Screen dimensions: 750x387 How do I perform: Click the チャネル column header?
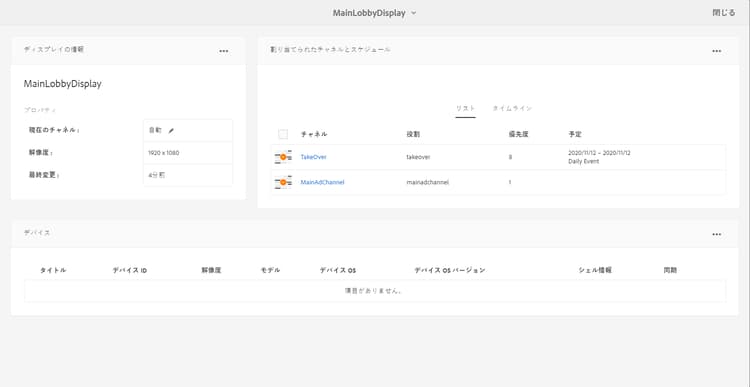click(314, 134)
